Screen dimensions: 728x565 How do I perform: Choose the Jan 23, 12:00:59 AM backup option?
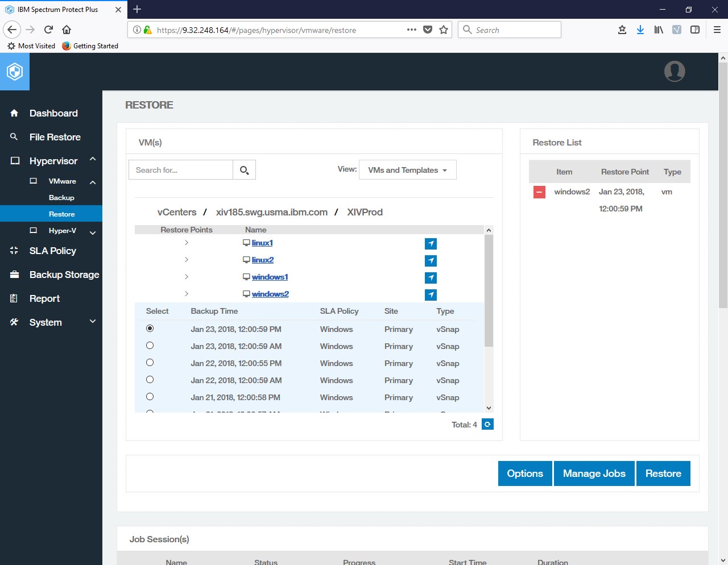click(150, 346)
